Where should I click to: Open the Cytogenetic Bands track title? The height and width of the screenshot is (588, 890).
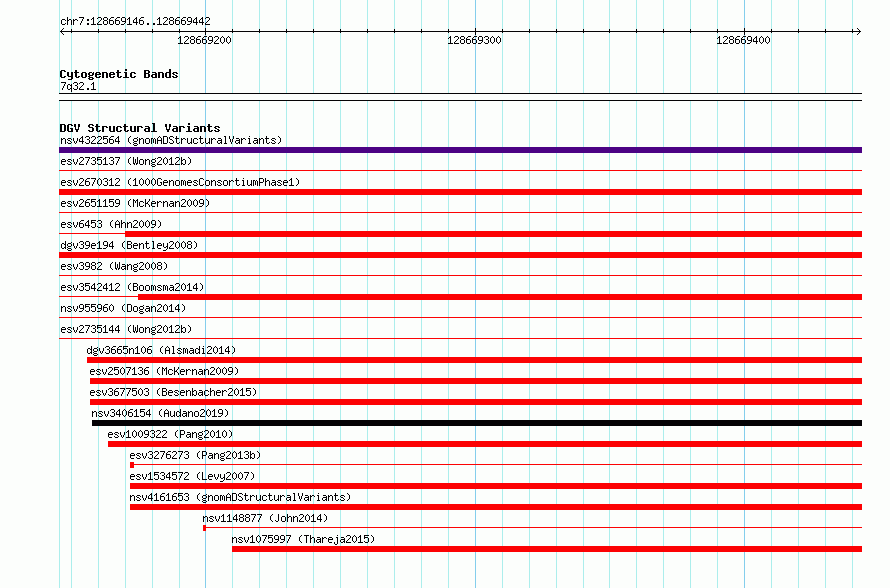point(119,74)
